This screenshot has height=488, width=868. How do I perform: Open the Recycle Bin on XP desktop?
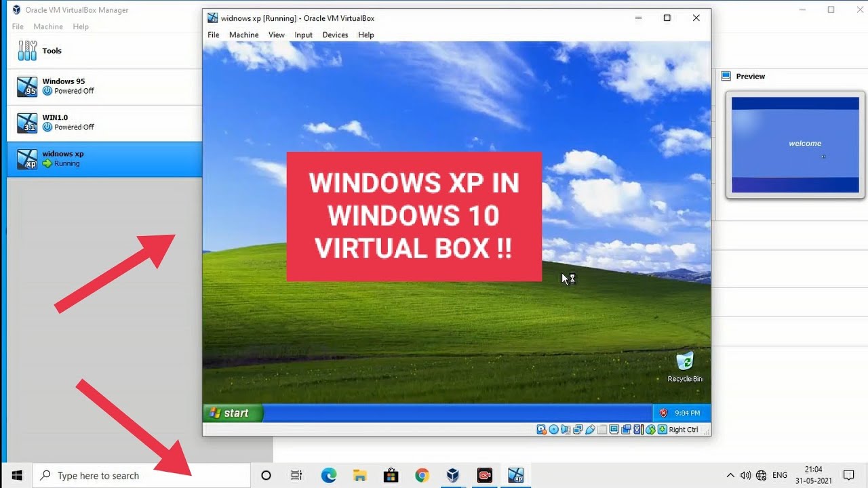[x=685, y=367]
